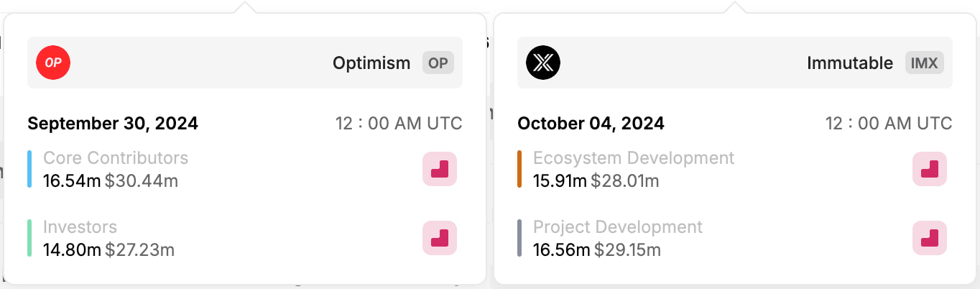
Task: Click the September 30, 2024 unlock date
Action: (113, 124)
